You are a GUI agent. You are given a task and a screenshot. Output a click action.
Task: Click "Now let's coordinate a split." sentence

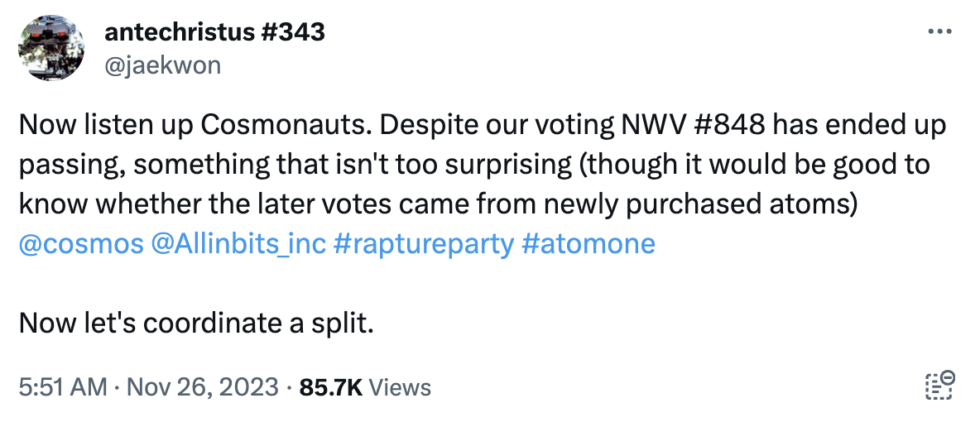(196, 323)
